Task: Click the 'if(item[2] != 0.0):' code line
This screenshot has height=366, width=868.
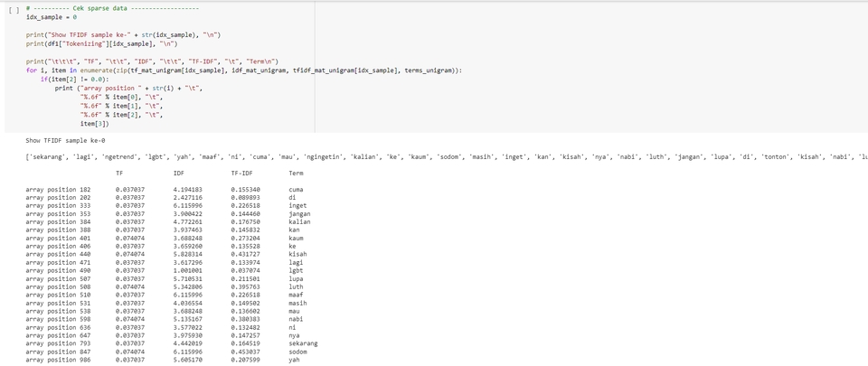Action: tap(75, 79)
